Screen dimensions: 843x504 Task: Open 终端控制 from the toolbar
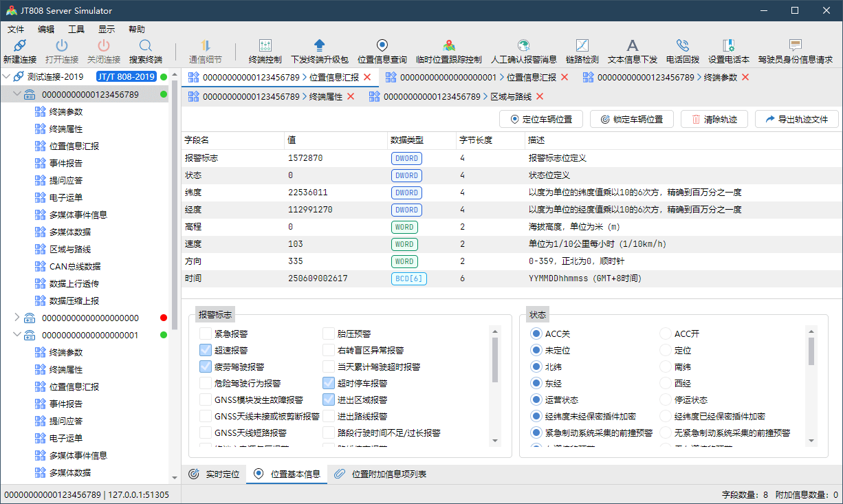[265, 46]
